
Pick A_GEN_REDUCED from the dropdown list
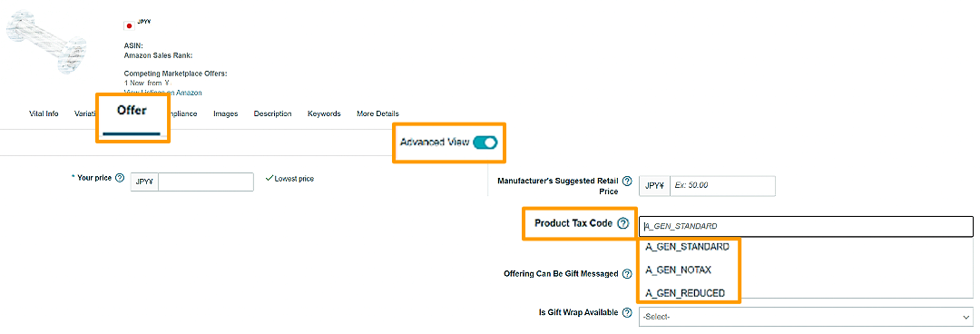tap(685, 293)
